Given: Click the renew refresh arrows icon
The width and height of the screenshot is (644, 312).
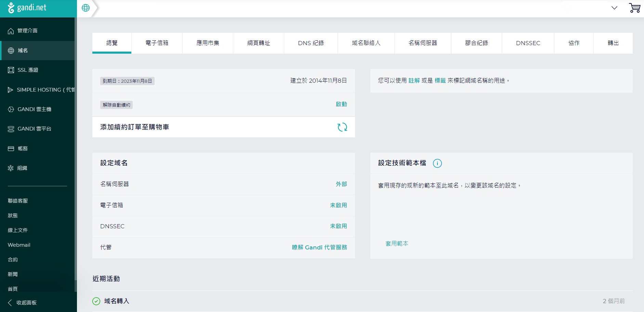Looking at the screenshot, I should point(342,127).
